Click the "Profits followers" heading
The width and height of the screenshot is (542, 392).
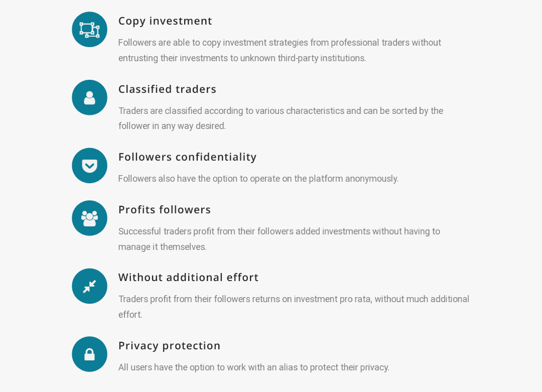165,210
